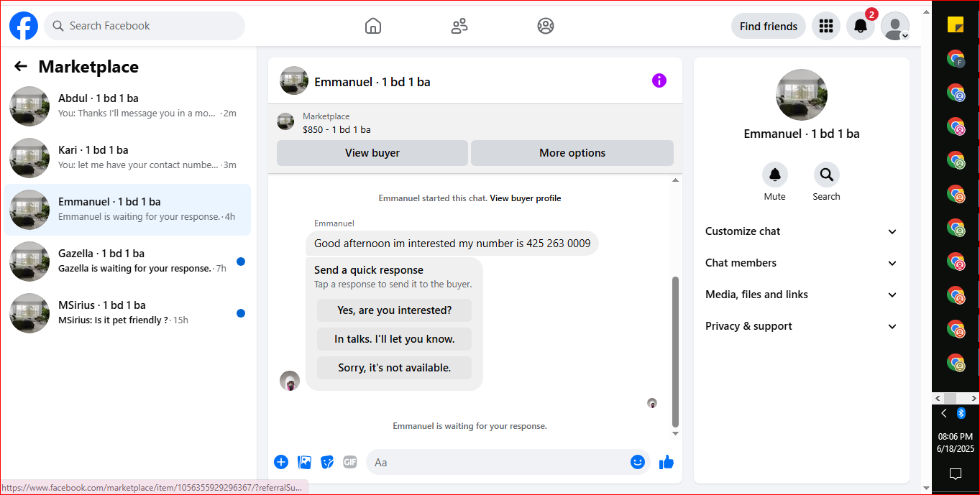Click the chat header avatar next to Emmanuel
This screenshot has height=495, width=980.
click(x=294, y=81)
